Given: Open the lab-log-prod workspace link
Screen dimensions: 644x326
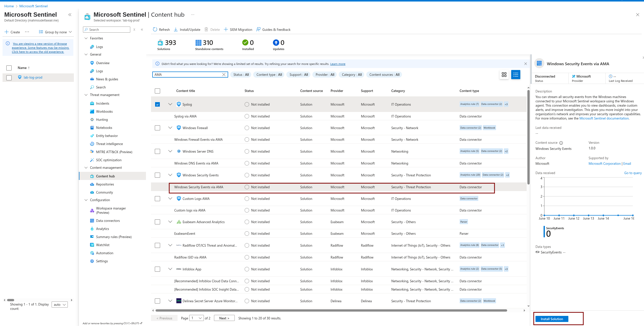Looking at the screenshot, I should coord(33,77).
